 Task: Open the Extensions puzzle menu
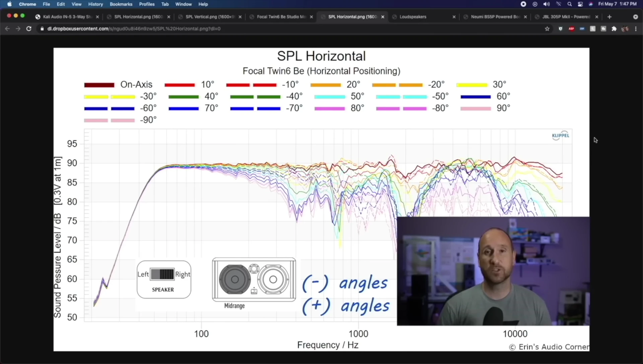(x=614, y=29)
